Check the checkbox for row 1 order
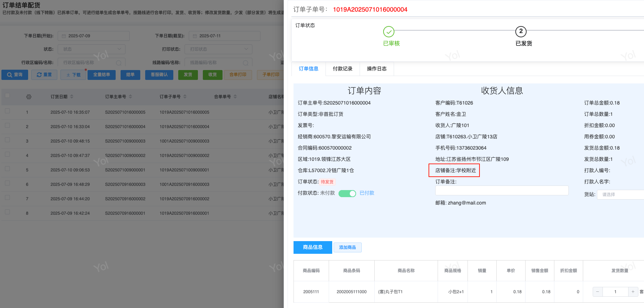The image size is (644, 308). point(7,111)
